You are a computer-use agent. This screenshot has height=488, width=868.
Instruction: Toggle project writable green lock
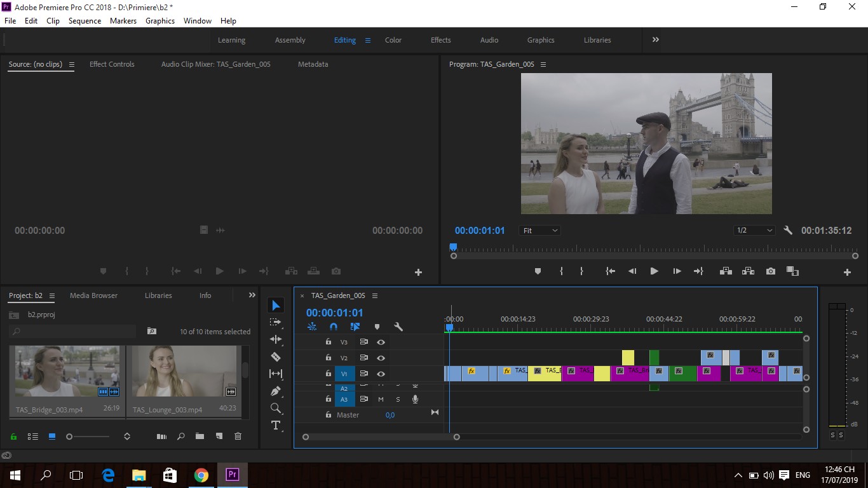tap(13, 437)
